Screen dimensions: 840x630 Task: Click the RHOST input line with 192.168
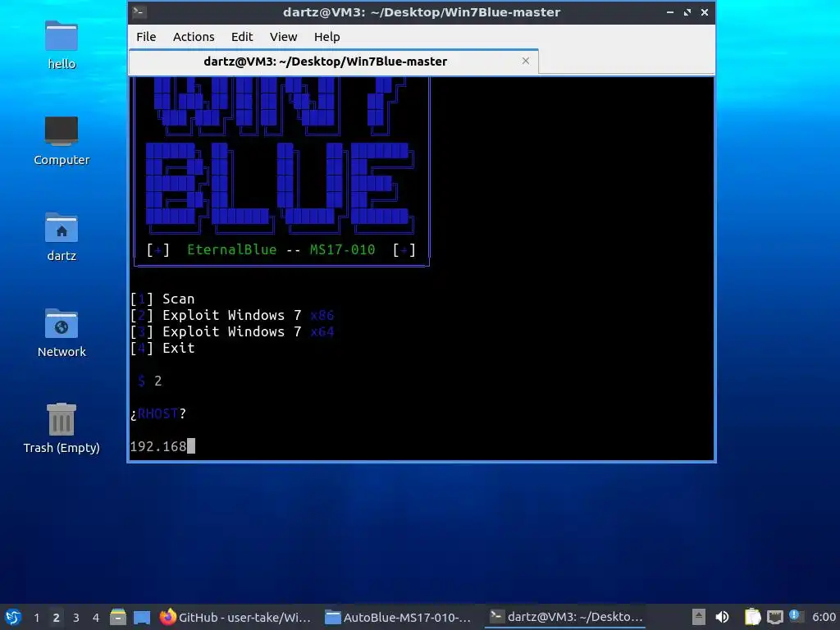tap(163, 446)
